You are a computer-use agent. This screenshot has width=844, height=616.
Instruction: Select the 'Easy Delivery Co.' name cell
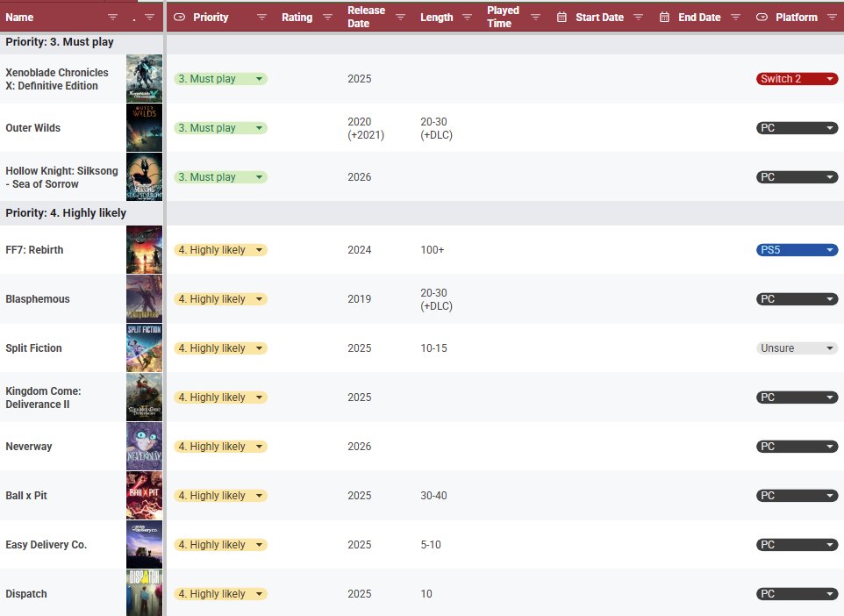click(63, 544)
